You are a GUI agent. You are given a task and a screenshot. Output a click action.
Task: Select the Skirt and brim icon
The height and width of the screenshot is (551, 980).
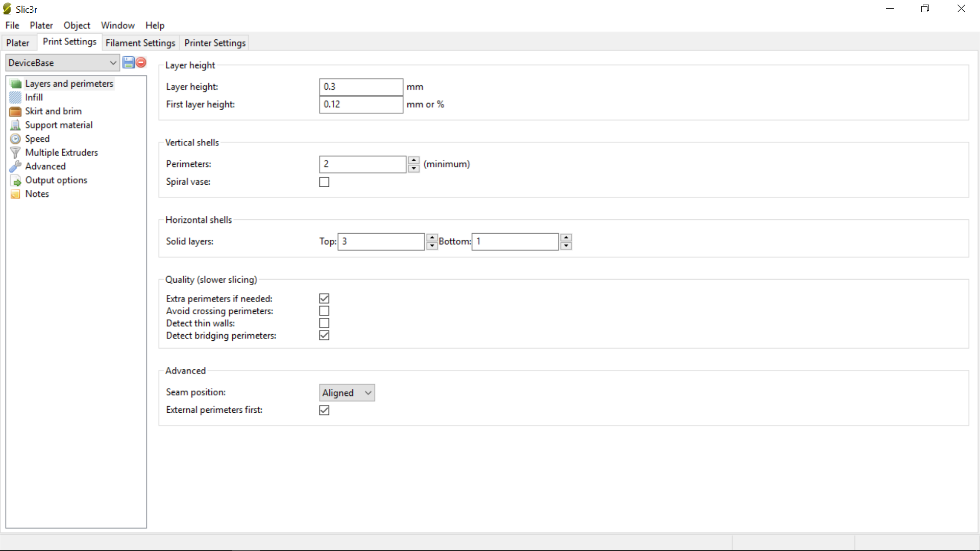[x=15, y=111]
